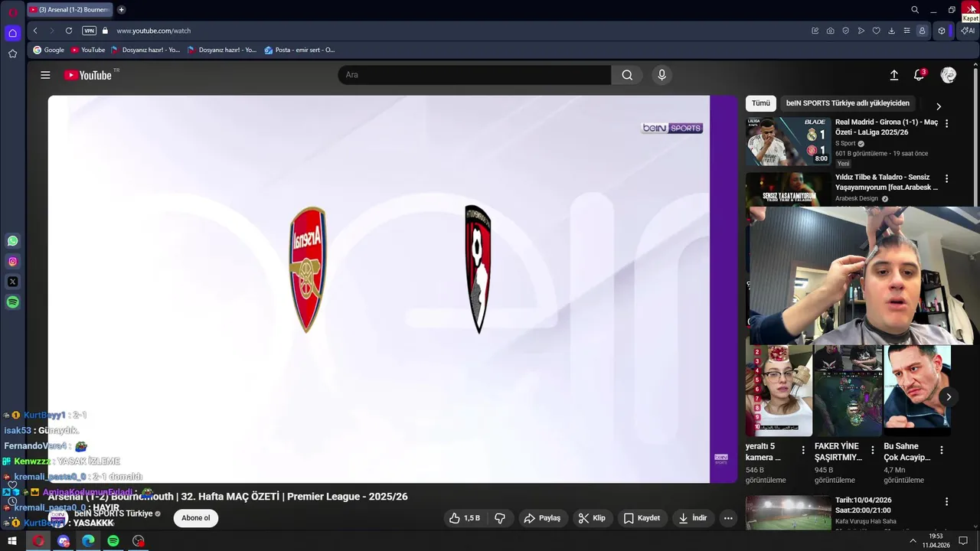Switch to Arsenal (1-2) Bournemouth browser tab

click(x=69, y=10)
